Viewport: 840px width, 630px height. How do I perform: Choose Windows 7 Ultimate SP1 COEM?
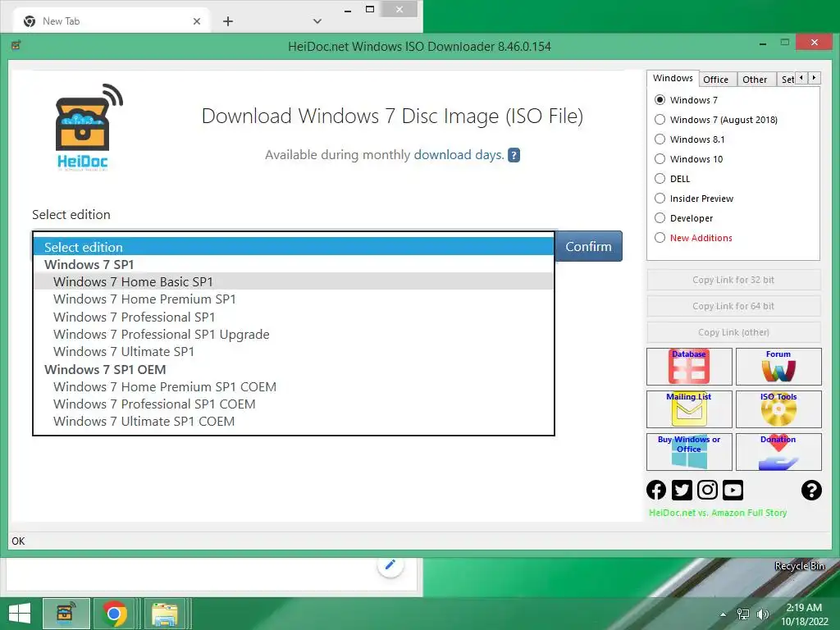(294, 421)
